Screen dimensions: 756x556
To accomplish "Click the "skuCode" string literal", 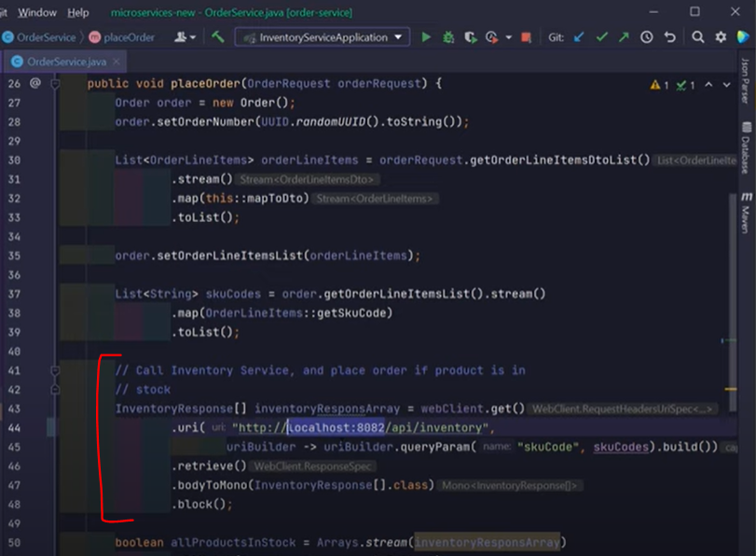I will point(548,447).
